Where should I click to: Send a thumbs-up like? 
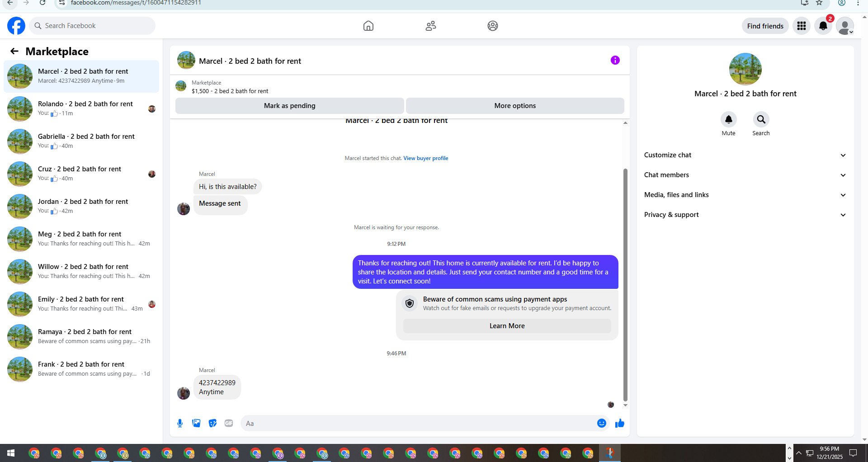tap(620, 423)
